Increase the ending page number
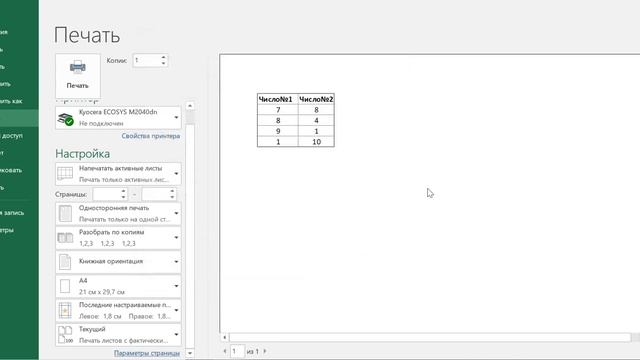Screen dimensions: 640x360 pyautogui.click(x=172, y=191)
